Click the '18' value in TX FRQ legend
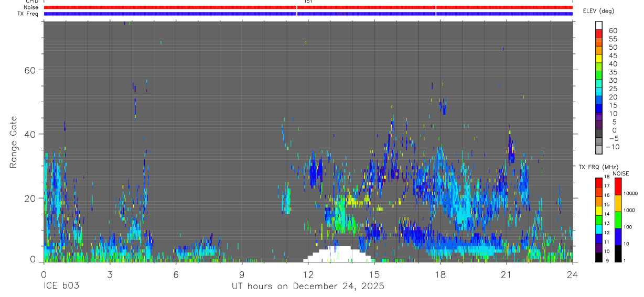Image resolution: width=644 pixels, height=297 pixels. 607,177
